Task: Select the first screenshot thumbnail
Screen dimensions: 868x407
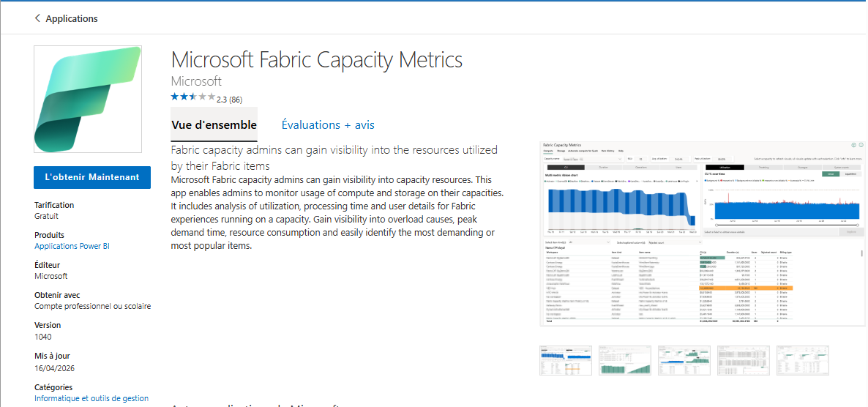Action: pos(565,360)
